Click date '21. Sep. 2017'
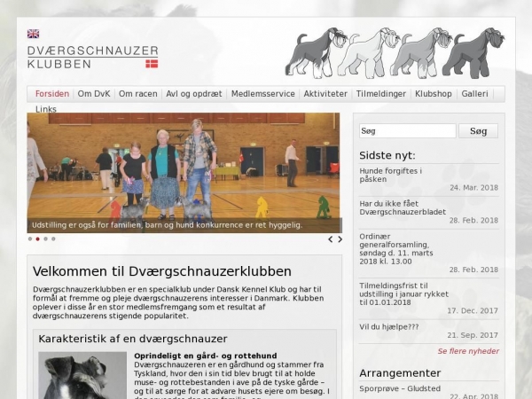This screenshot has height=399, width=532. click(x=473, y=335)
